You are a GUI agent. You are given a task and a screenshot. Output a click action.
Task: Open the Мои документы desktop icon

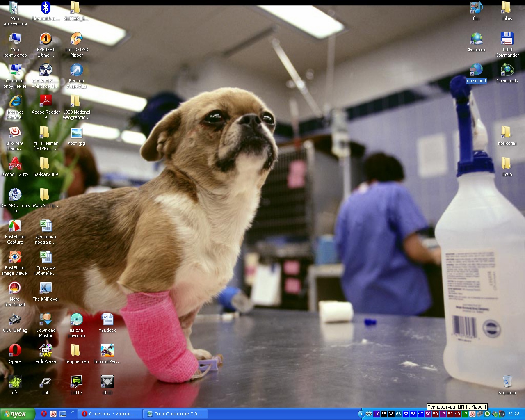click(x=15, y=14)
